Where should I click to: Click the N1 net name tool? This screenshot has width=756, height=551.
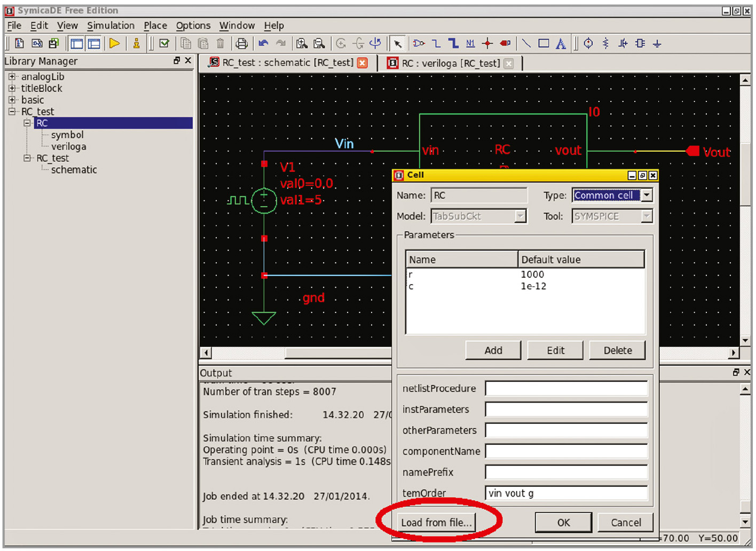click(470, 43)
